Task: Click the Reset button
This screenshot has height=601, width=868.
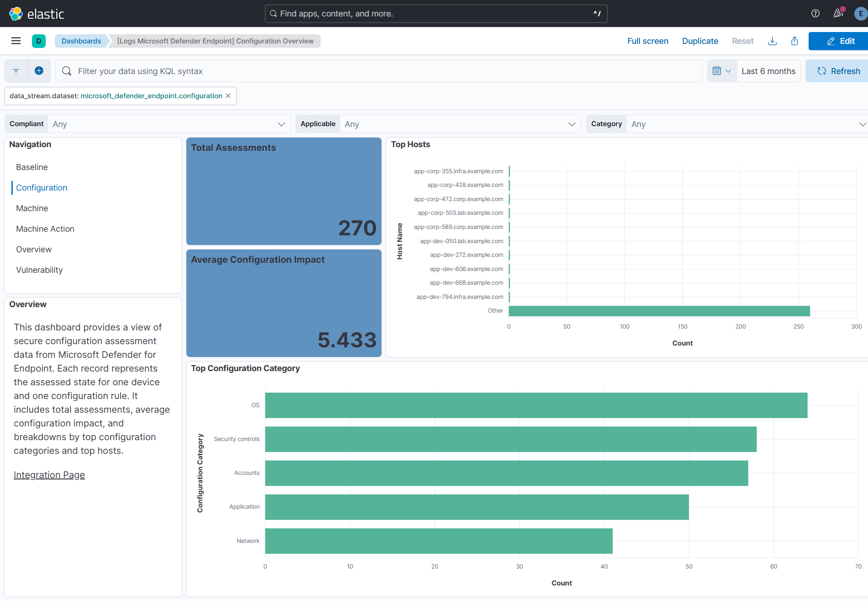Action: (743, 41)
